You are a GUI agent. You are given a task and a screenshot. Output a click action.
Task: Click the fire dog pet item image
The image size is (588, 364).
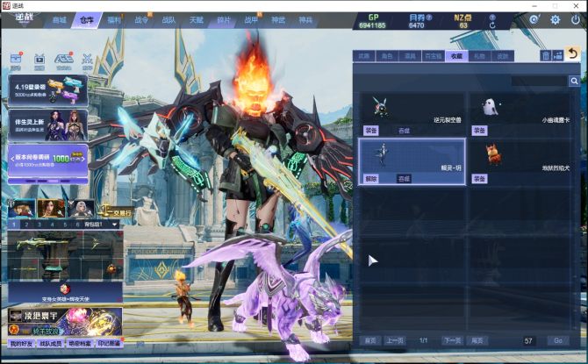pyautogui.click(x=492, y=154)
